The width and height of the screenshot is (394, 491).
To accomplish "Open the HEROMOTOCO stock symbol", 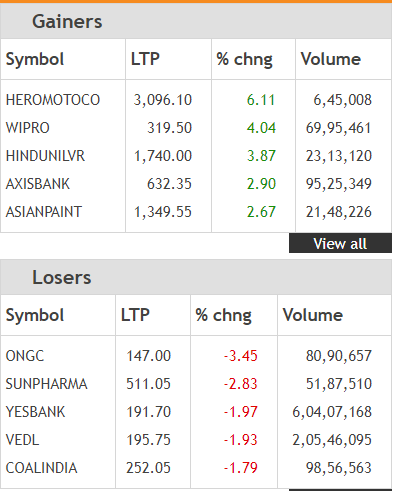I will [53, 100].
